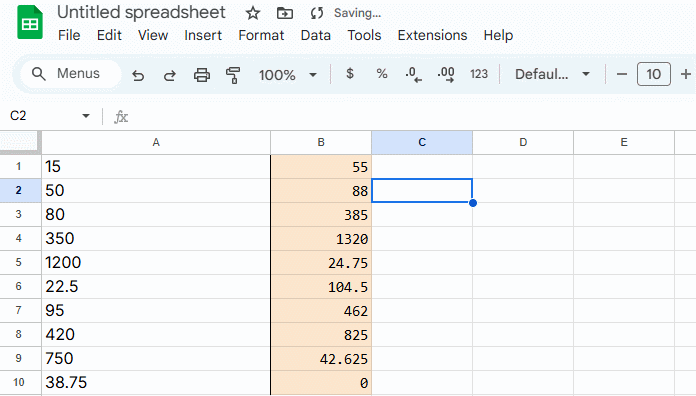Screen dimensions: 696x396
Task: Select cell B4 containing 1320
Action: (321, 239)
